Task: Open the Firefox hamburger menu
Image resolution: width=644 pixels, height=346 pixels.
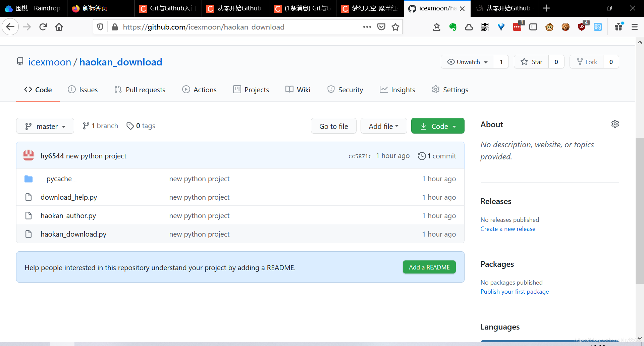Action: pos(634,27)
